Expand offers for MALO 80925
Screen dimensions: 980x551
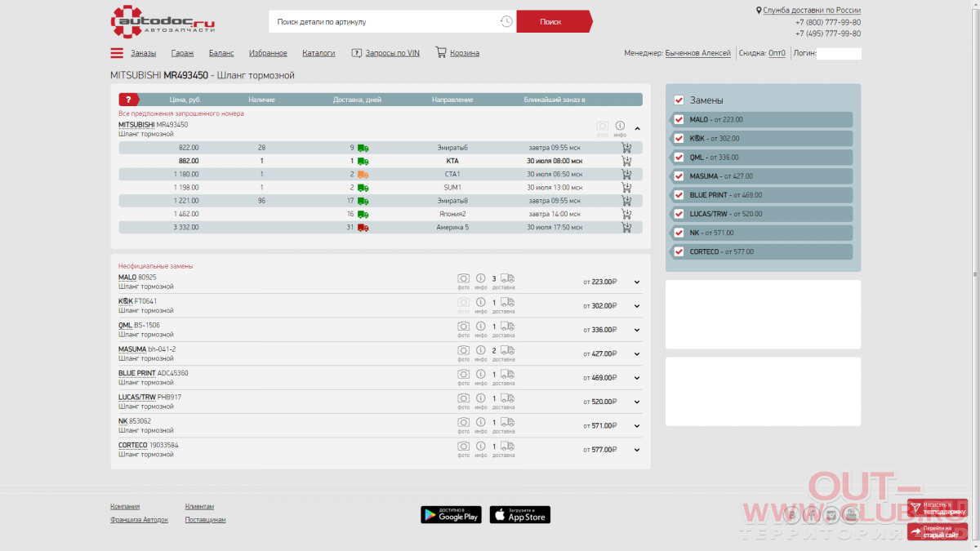point(637,282)
